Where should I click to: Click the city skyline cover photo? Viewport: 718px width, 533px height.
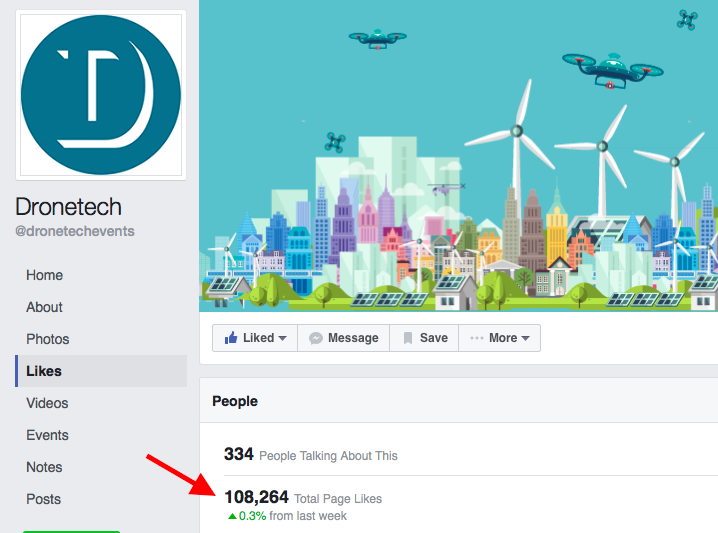pos(458,156)
